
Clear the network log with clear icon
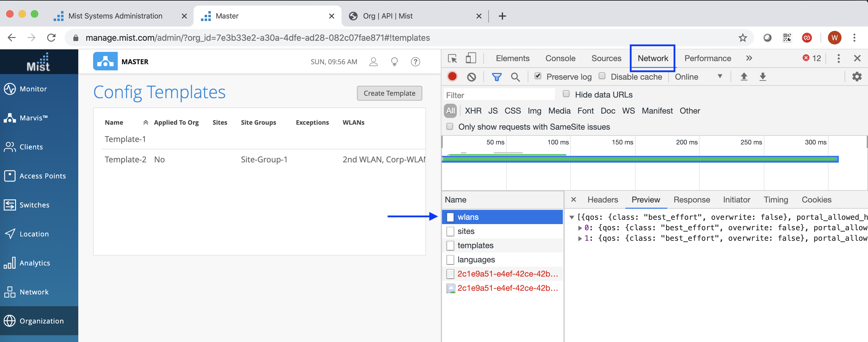(471, 77)
